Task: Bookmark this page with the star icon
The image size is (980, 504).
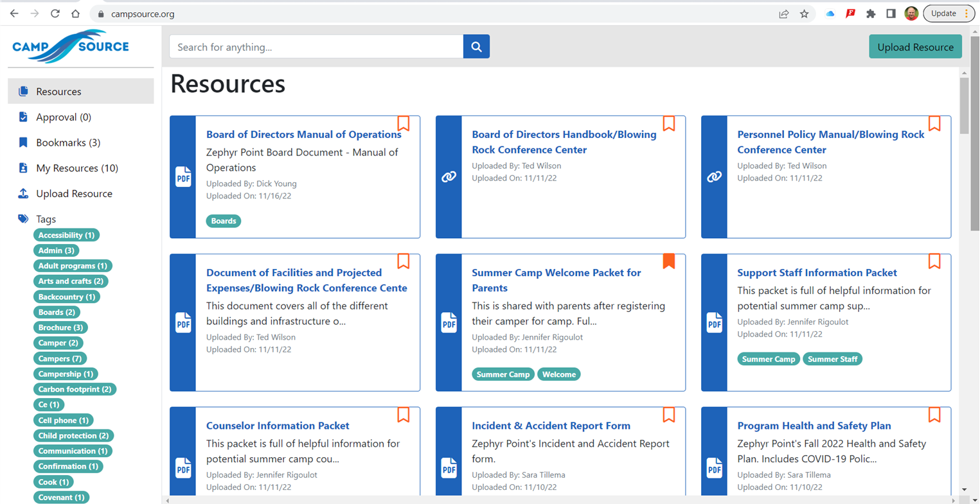Action: [804, 13]
